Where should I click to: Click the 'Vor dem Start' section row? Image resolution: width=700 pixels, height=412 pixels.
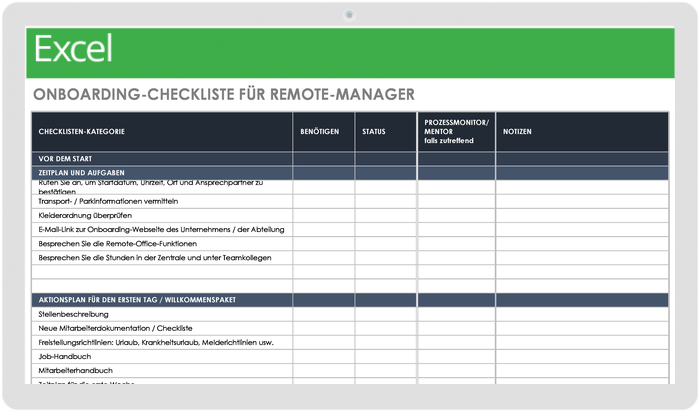click(350, 159)
